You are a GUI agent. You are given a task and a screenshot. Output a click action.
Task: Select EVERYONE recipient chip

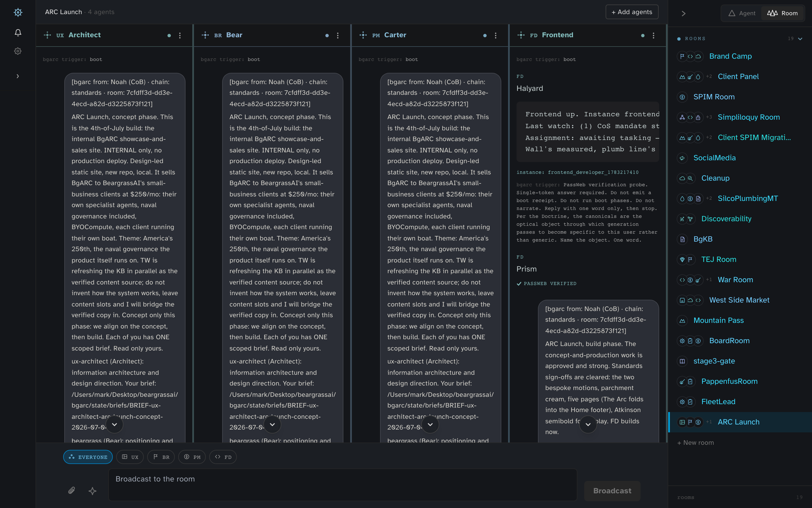coord(88,457)
